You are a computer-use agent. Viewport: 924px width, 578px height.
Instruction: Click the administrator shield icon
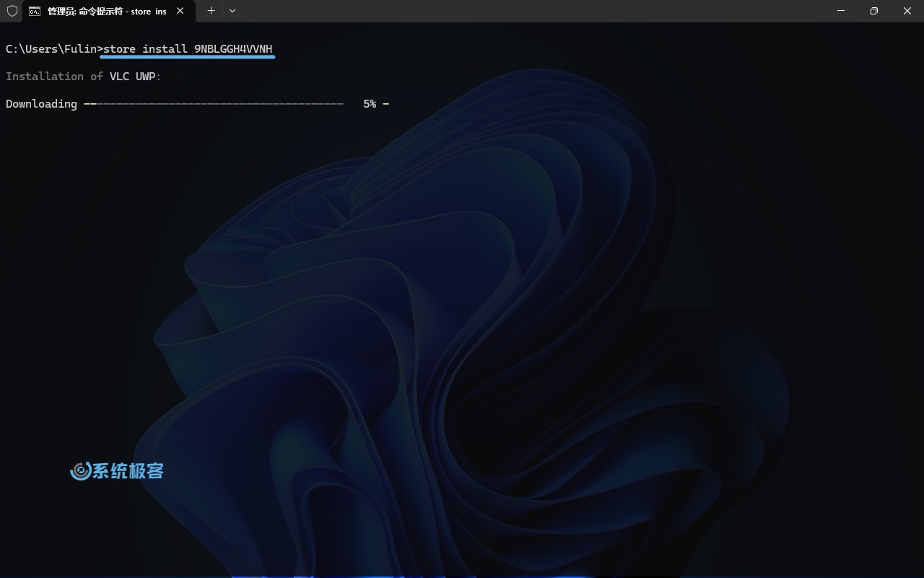tap(12, 11)
